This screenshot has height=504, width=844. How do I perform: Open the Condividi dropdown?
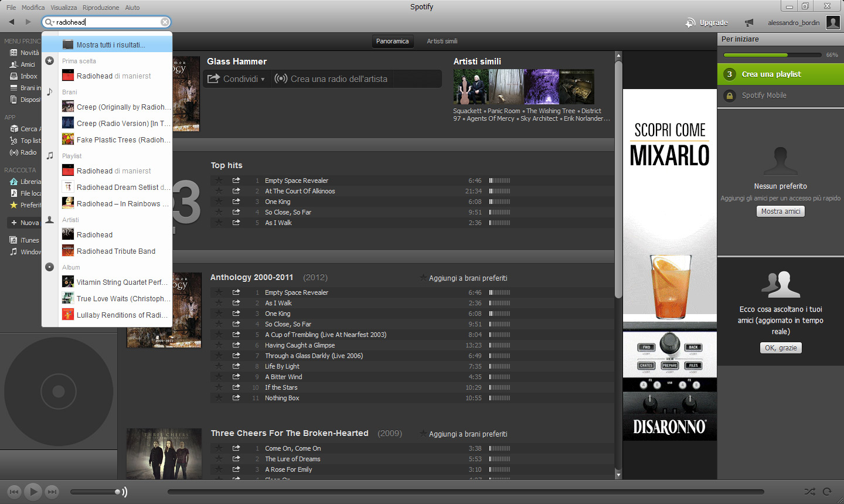coord(237,79)
